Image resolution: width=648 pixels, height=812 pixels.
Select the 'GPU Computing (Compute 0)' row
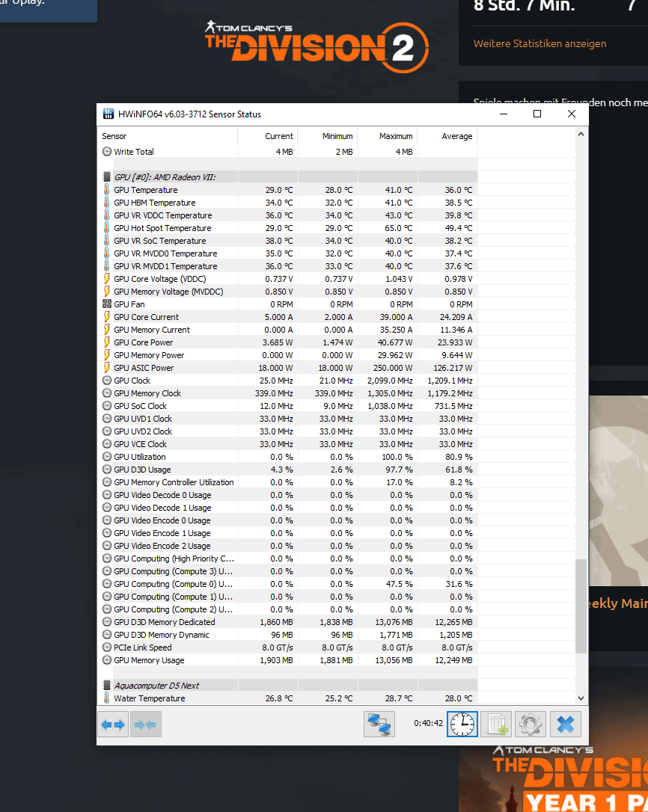288,584
